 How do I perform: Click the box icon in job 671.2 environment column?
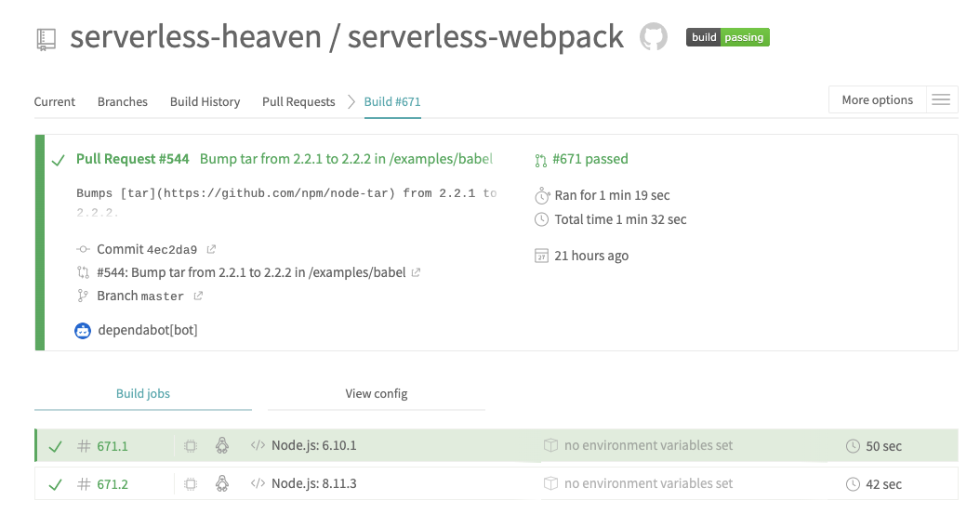(550, 483)
